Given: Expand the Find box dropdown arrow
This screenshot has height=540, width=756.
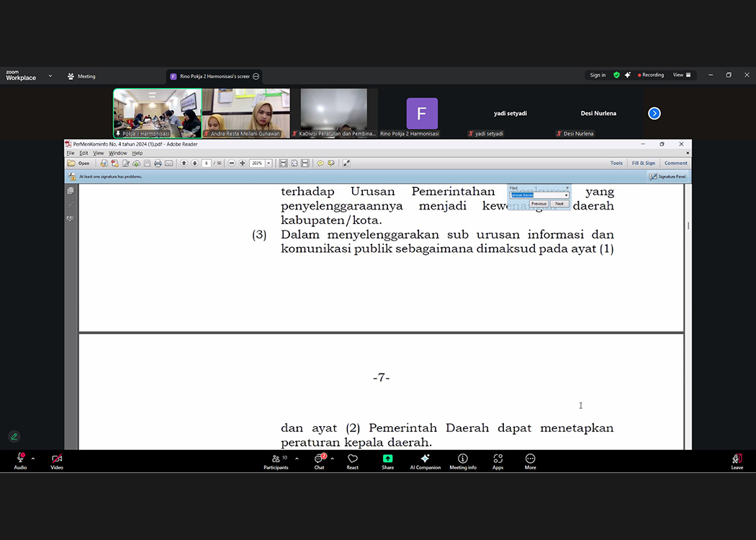Looking at the screenshot, I should (x=566, y=195).
